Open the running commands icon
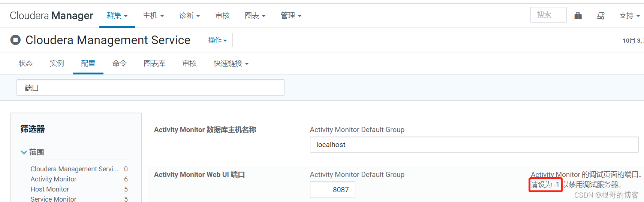Image resolution: width=644 pixels, height=202 pixels. click(x=601, y=16)
